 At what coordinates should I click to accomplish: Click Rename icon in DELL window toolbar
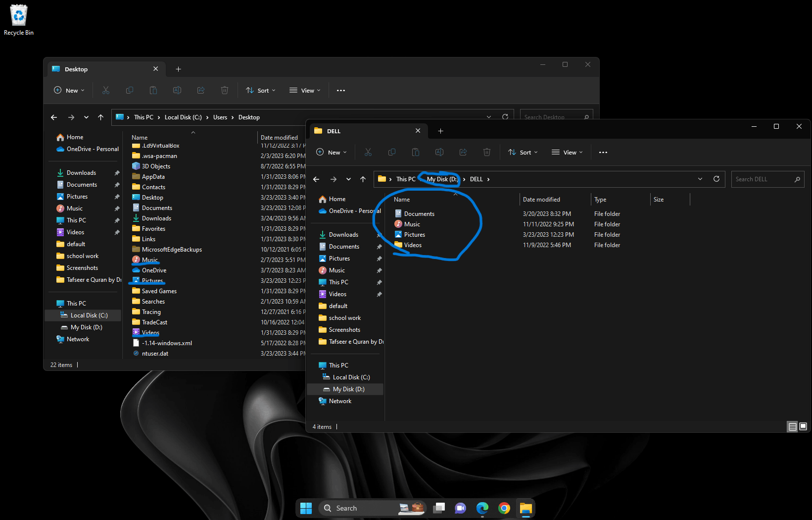point(439,152)
